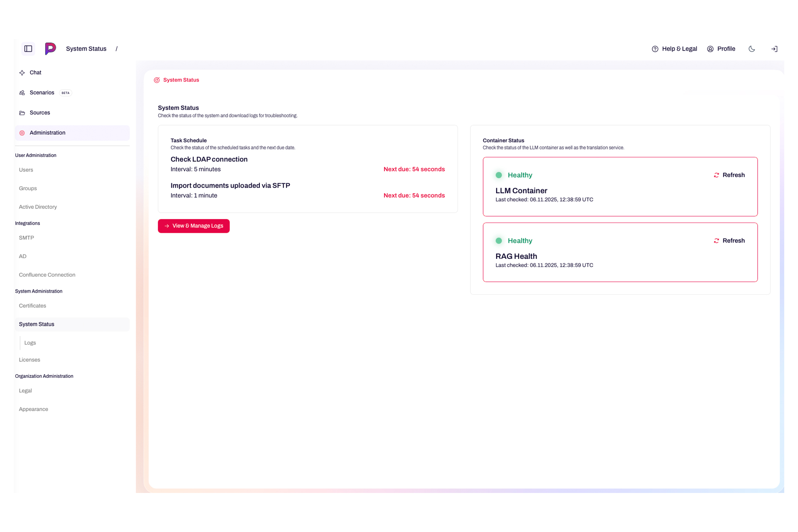Viewport: 798px width, 532px height.
Task: Open Help & Legal menu
Action: (674, 49)
